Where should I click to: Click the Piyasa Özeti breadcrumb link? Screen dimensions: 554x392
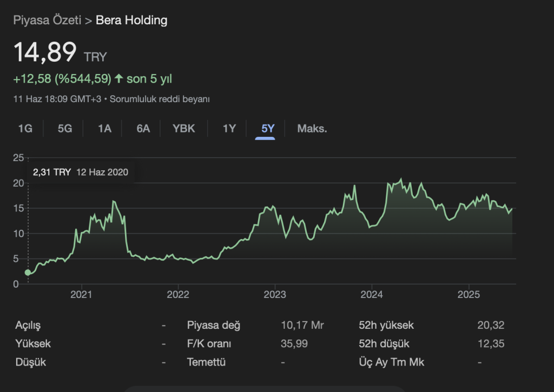(x=47, y=21)
